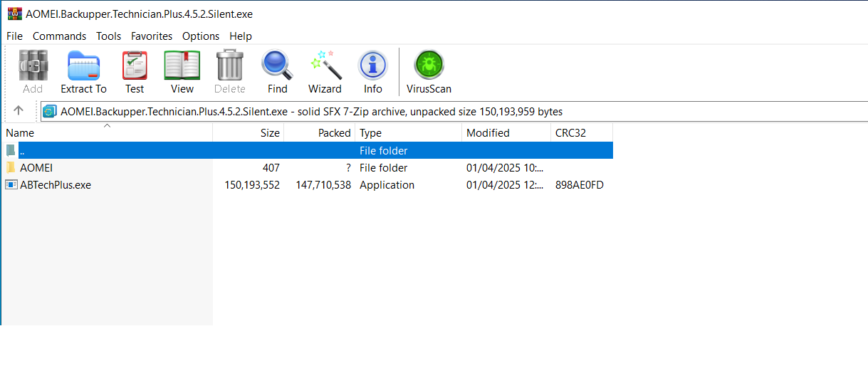Click the 'Application' type cell
868x373 pixels.
click(x=387, y=185)
